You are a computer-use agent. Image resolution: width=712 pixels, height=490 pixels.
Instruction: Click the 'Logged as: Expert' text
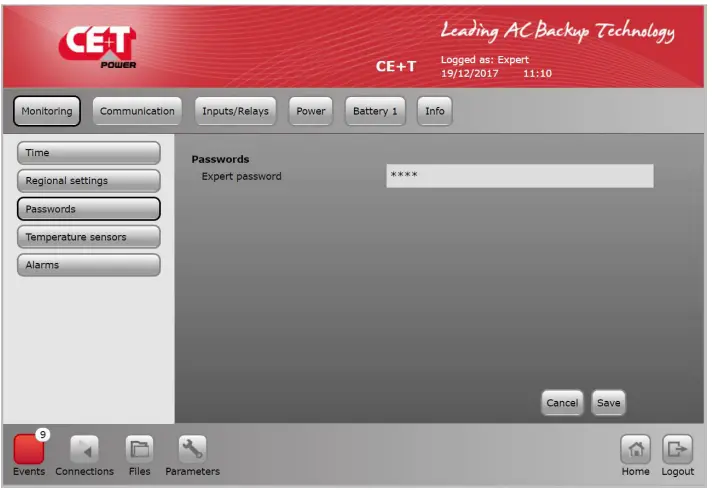[485, 60]
